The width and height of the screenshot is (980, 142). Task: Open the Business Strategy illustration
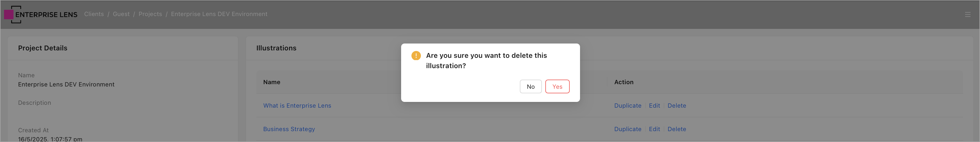[289, 129]
